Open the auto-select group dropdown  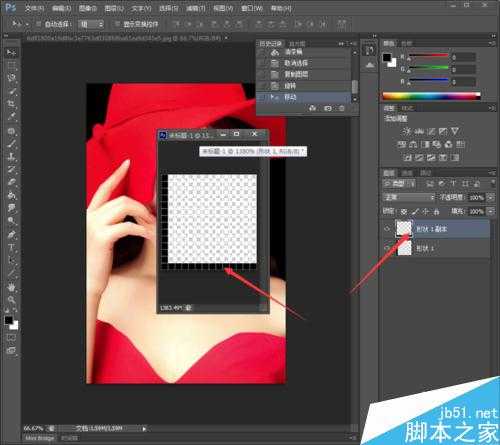(x=91, y=24)
